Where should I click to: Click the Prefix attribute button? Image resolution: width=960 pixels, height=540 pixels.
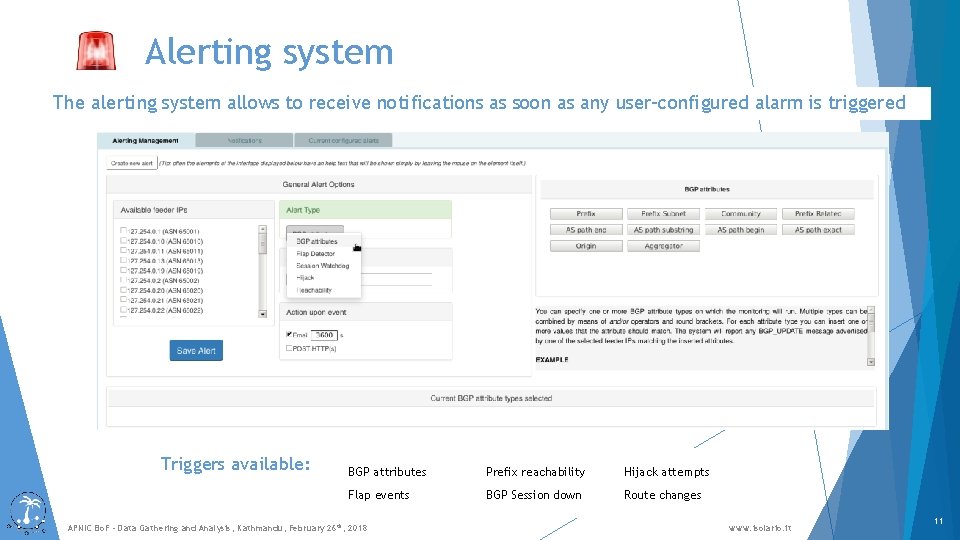point(586,214)
